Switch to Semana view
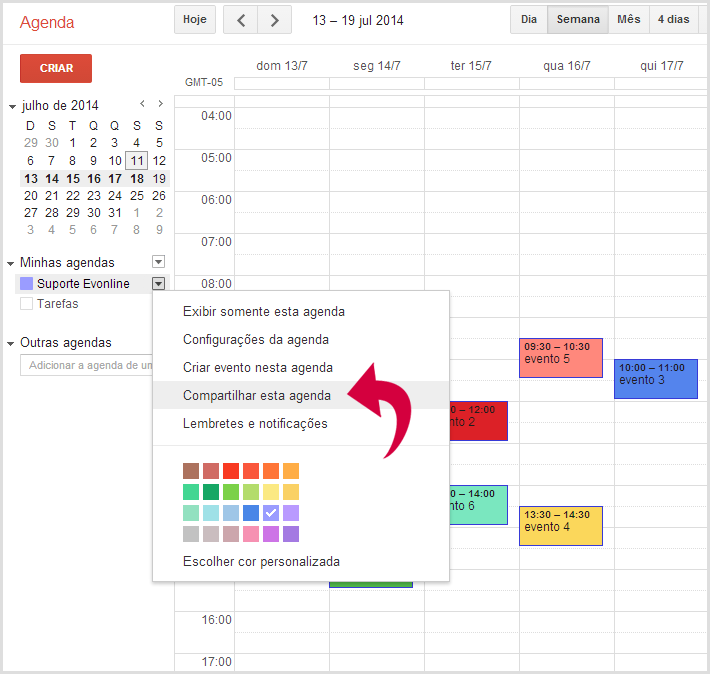 [578, 19]
